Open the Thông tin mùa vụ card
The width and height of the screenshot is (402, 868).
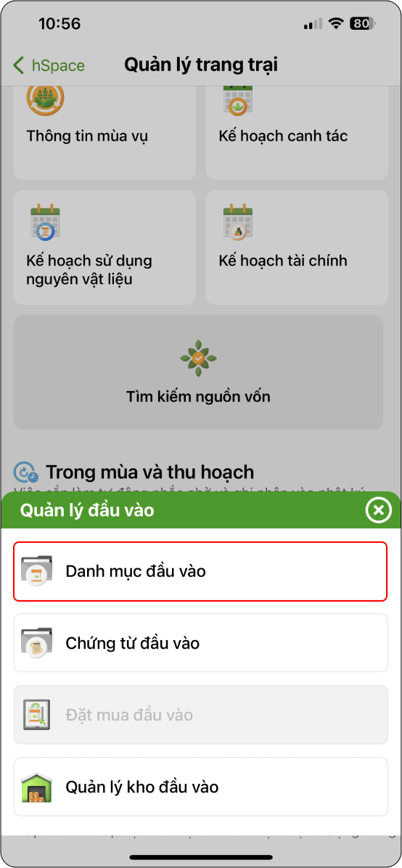pos(104,133)
